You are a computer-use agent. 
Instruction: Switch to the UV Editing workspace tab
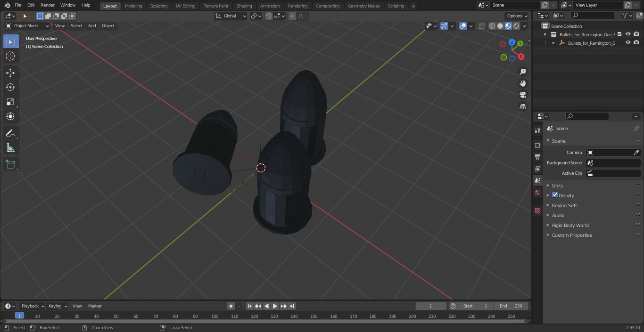185,6
